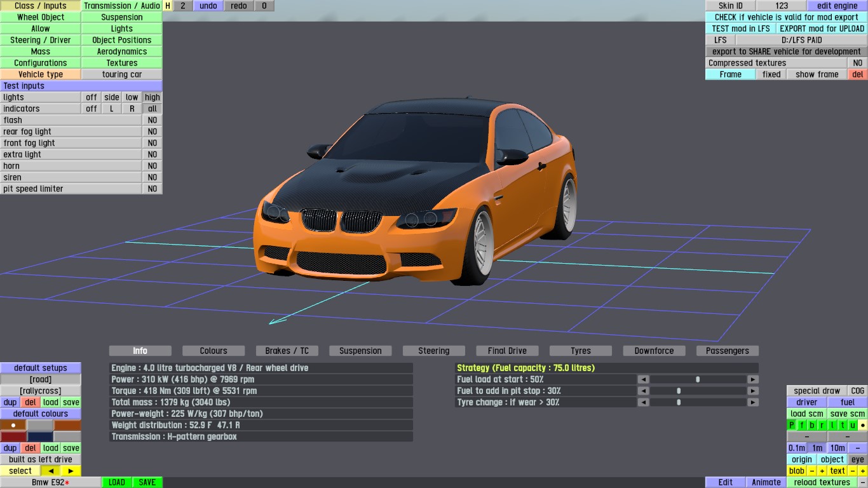Toggle the siren test input
The width and height of the screenshot is (868, 488).
(153, 177)
